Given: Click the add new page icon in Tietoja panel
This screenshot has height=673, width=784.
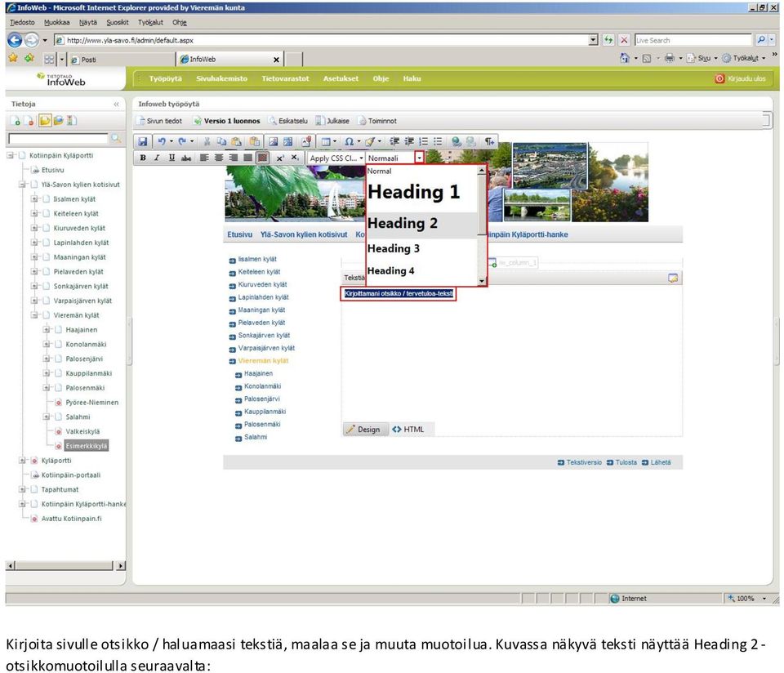Looking at the screenshot, I should [16, 121].
